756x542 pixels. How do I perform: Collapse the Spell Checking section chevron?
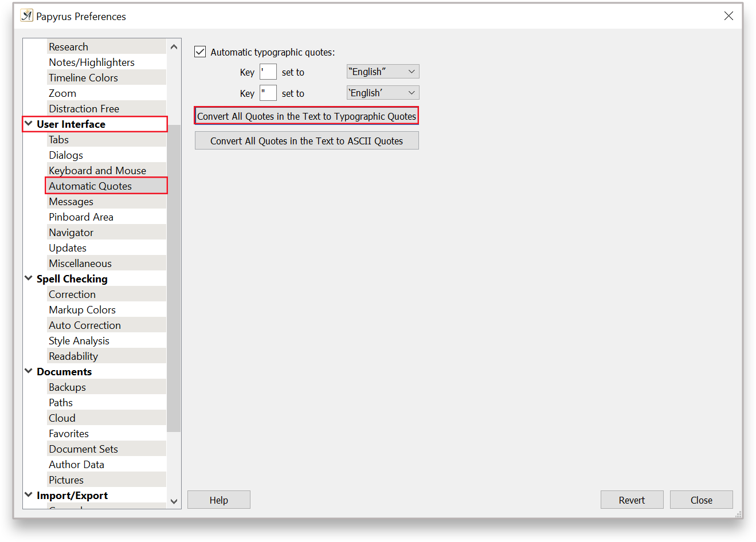[x=29, y=278]
